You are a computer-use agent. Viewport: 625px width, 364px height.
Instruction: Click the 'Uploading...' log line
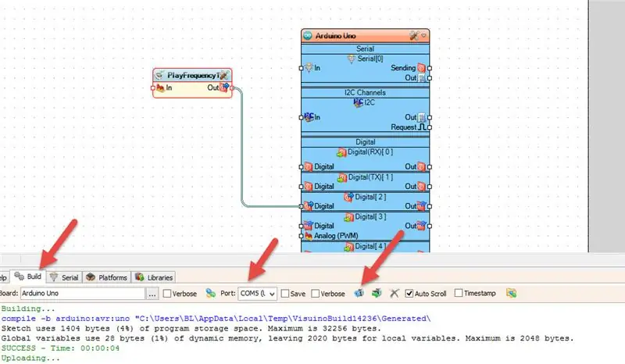(x=30, y=358)
